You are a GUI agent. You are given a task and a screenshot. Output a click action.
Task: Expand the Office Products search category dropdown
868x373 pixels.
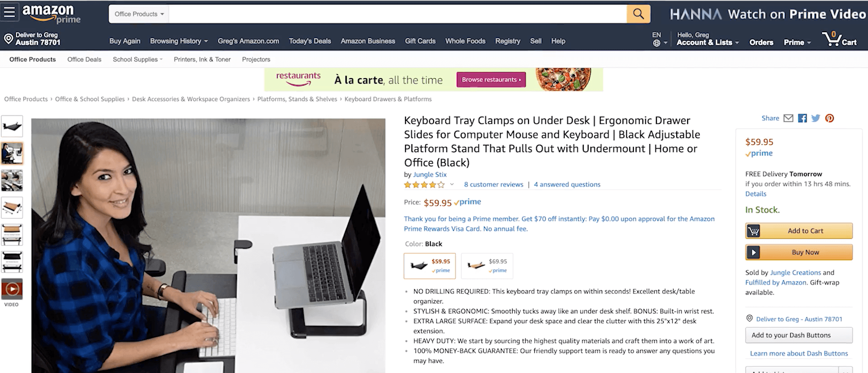(139, 14)
